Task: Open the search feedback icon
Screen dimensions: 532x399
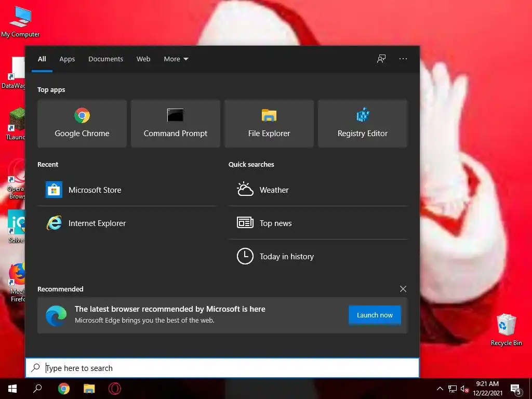Action: [381, 59]
